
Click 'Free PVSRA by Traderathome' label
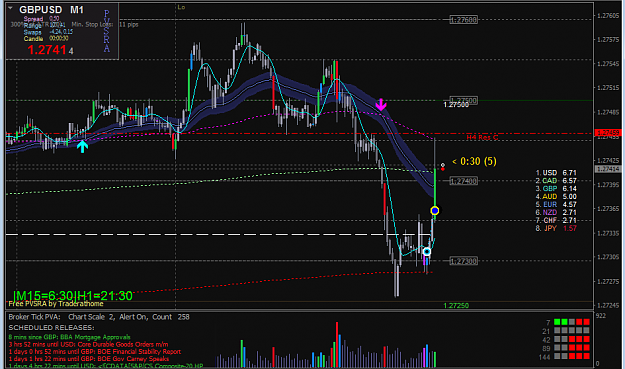tap(56, 304)
